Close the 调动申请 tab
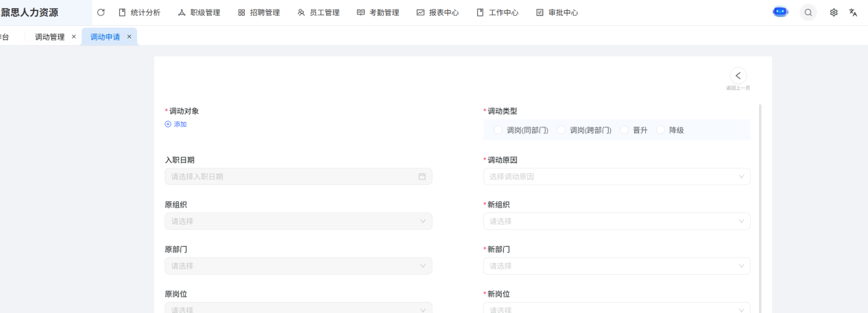868x313 pixels. tap(129, 37)
